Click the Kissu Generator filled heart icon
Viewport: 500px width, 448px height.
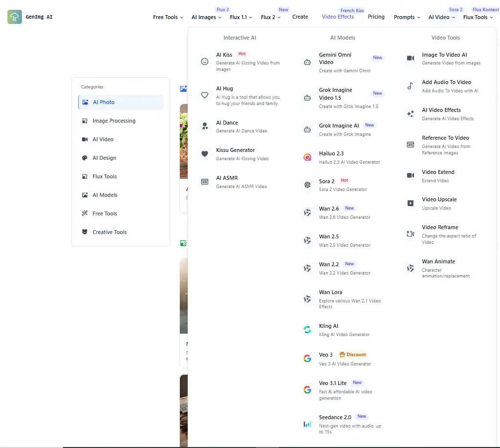(x=205, y=154)
